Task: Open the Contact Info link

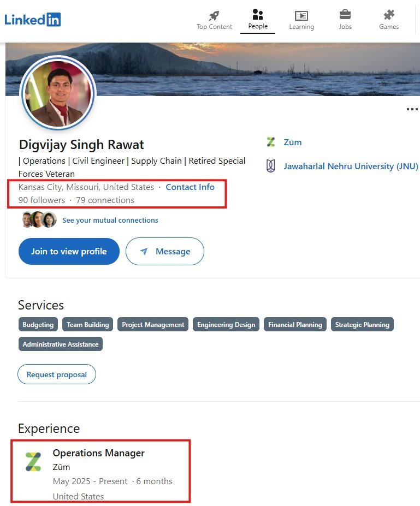Action: pyautogui.click(x=190, y=187)
